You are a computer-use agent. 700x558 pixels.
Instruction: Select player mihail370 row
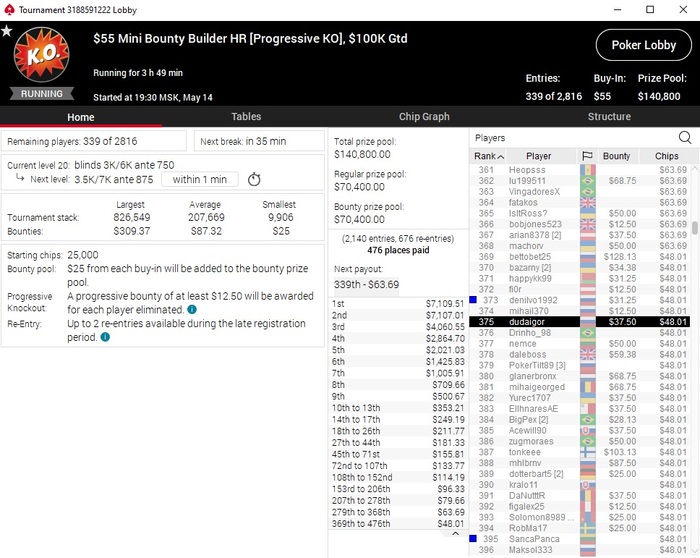point(579,311)
